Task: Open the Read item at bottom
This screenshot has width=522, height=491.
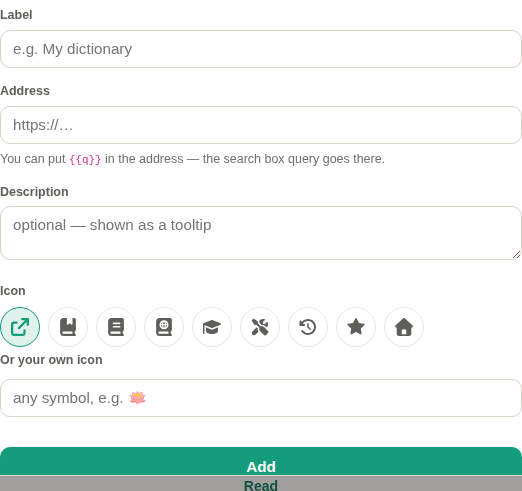Action: (x=261, y=485)
